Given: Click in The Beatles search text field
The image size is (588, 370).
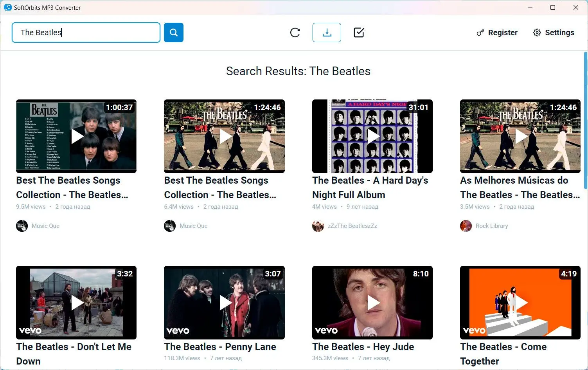Looking at the screenshot, I should coord(86,32).
